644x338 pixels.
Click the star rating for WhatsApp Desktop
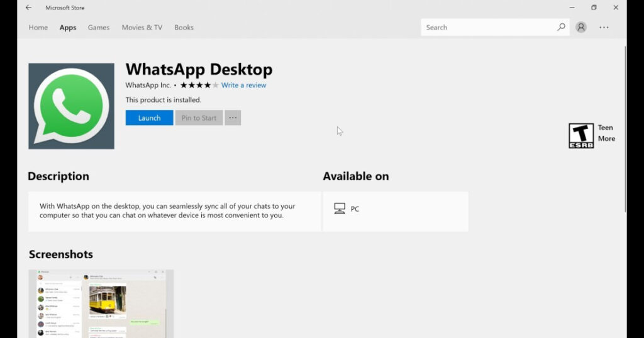click(199, 85)
